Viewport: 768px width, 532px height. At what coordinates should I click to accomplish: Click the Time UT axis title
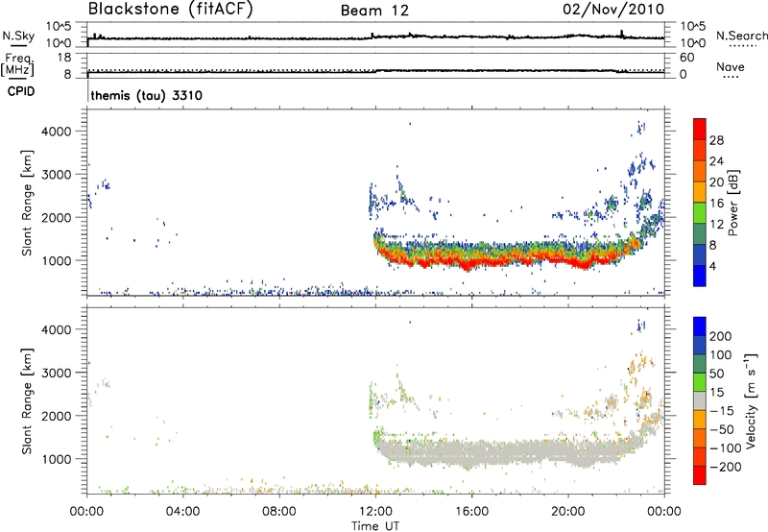pos(375,525)
